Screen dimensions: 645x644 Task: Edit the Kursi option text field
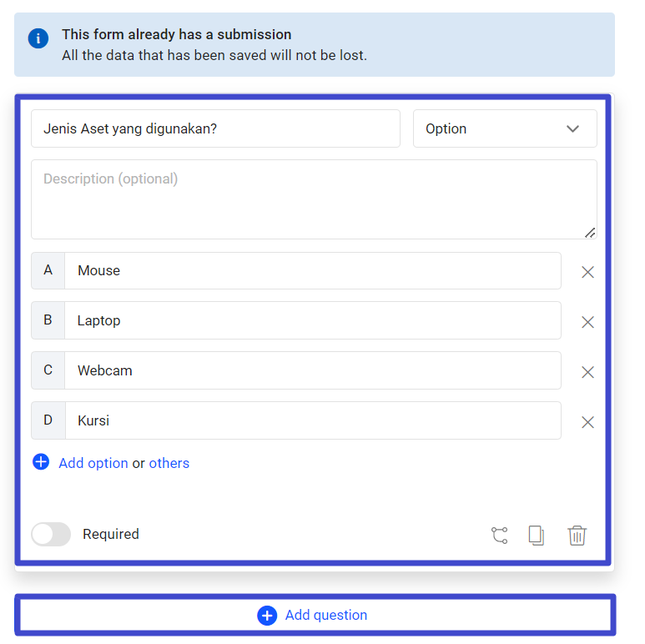[312, 420]
